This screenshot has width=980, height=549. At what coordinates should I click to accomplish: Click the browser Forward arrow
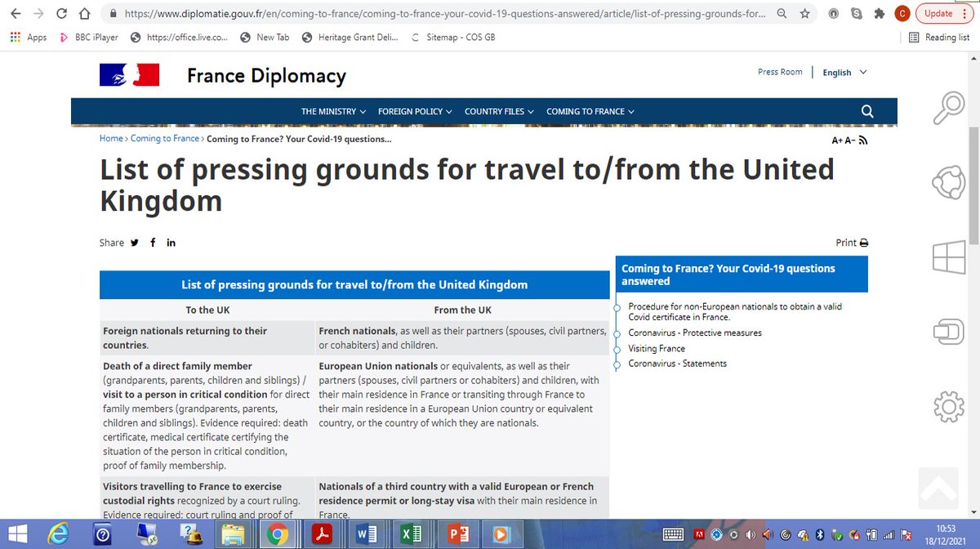click(x=39, y=14)
